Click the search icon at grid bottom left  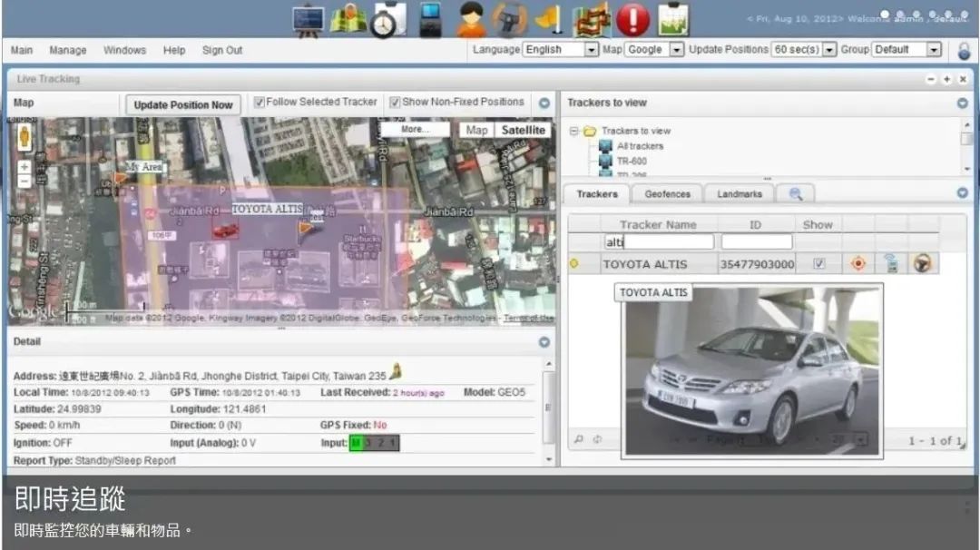[579, 439]
